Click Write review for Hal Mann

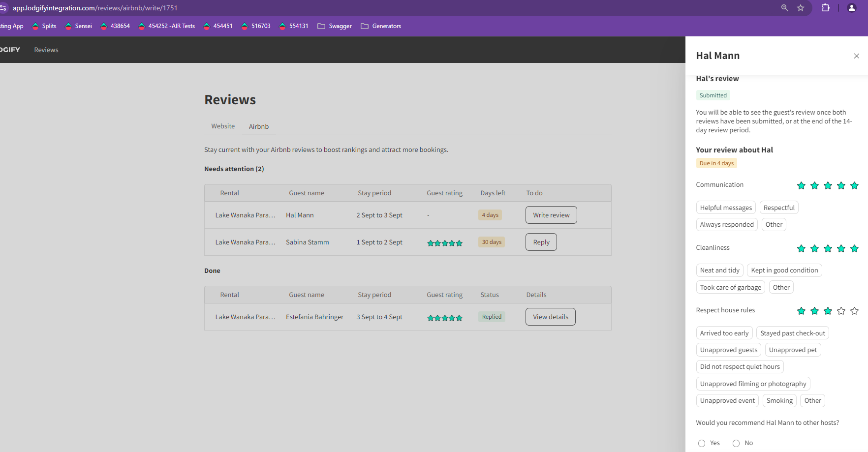point(551,215)
